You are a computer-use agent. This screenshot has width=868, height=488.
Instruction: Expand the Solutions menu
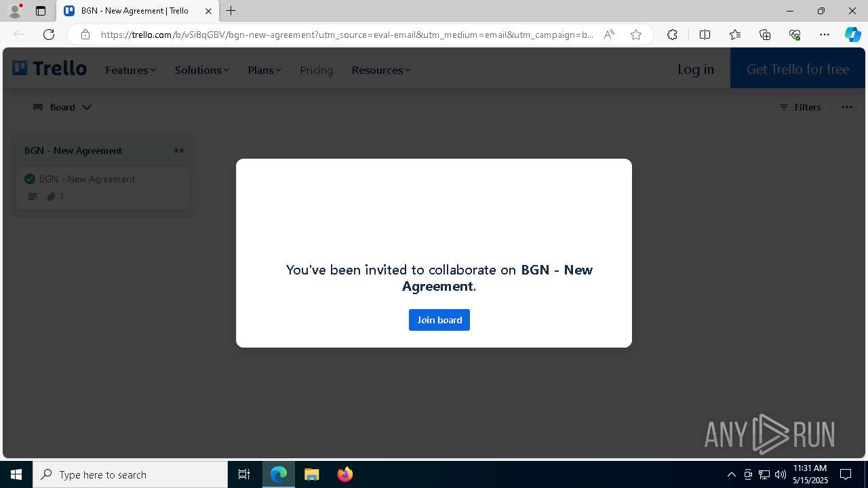201,70
